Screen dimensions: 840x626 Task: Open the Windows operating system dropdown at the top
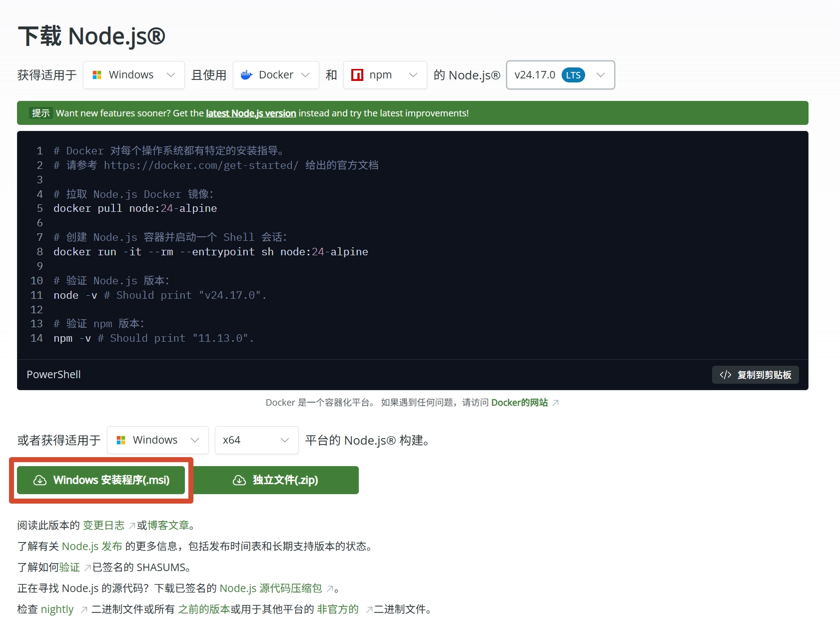[x=134, y=75]
